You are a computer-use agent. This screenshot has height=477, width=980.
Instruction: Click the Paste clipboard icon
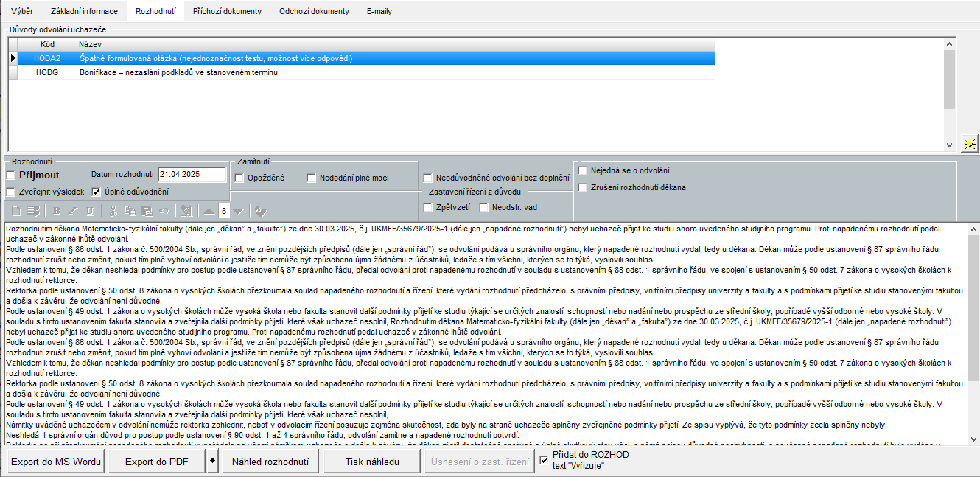click(x=147, y=212)
